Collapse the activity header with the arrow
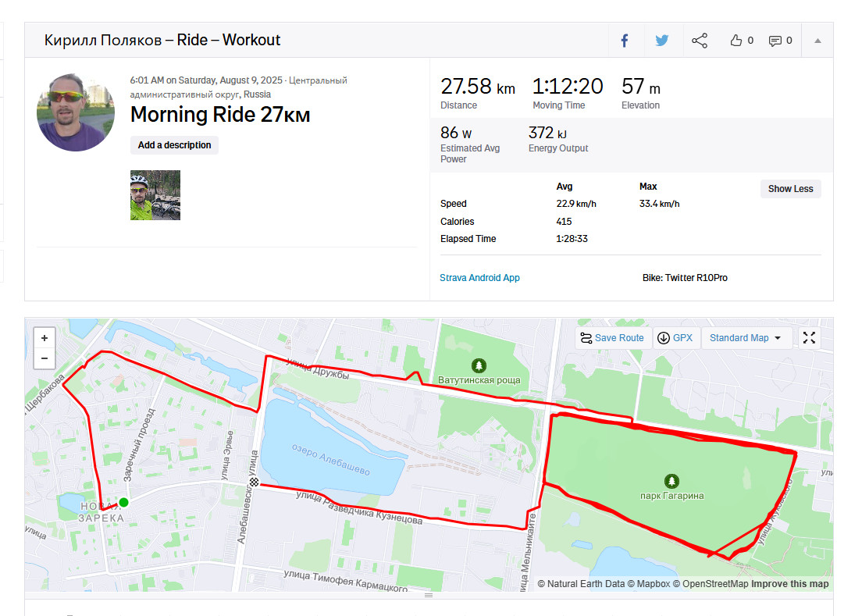 tap(817, 41)
